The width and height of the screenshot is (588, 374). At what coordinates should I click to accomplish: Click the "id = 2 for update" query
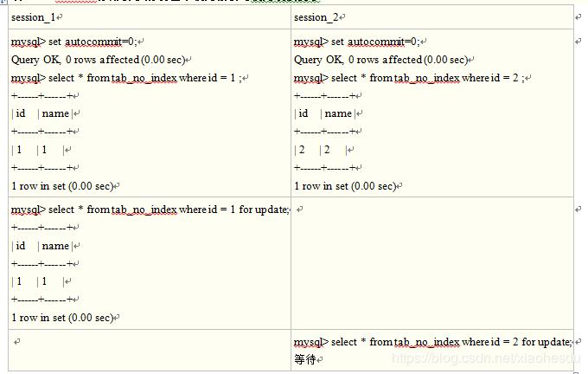(432, 342)
